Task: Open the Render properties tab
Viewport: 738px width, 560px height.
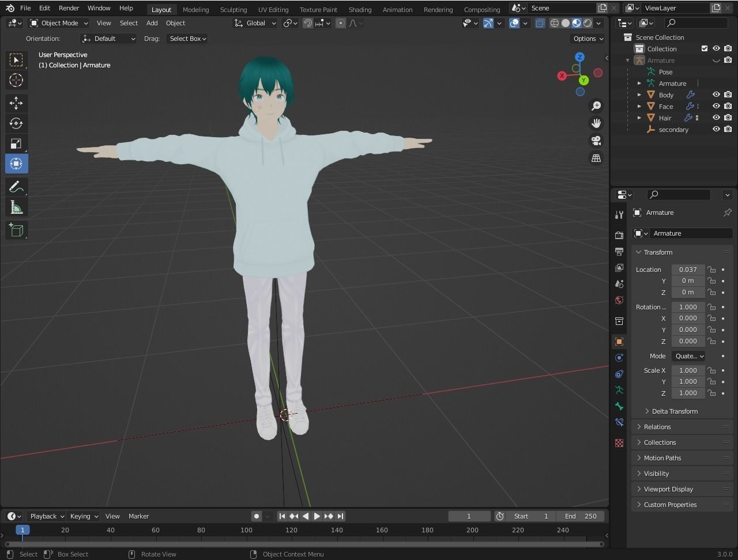Action: [x=619, y=235]
